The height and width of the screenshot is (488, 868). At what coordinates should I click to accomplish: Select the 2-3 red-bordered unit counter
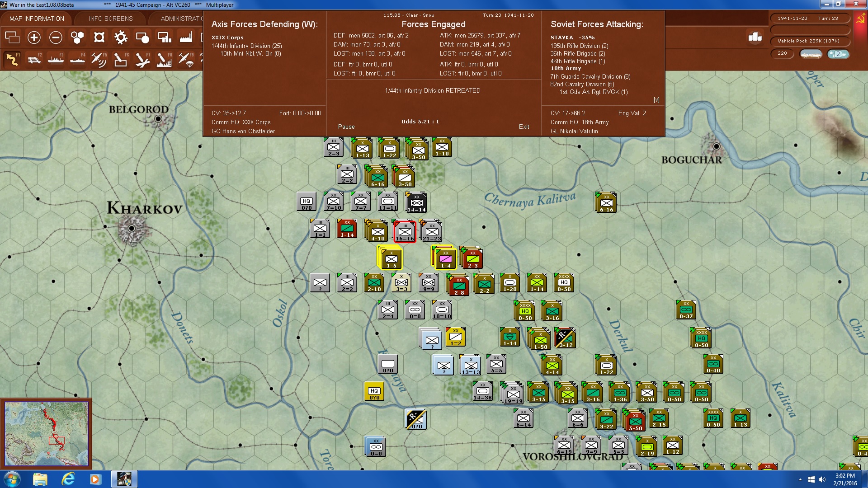(472, 258)
